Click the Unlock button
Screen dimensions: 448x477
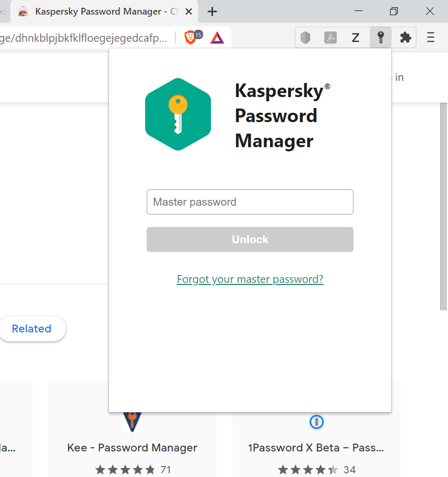pos(250,240)
